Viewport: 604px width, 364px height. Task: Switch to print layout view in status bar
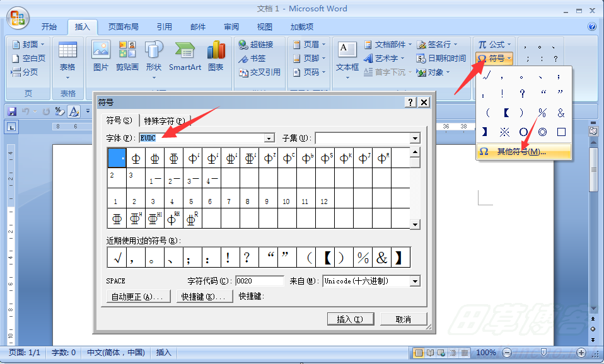[419, 353]
